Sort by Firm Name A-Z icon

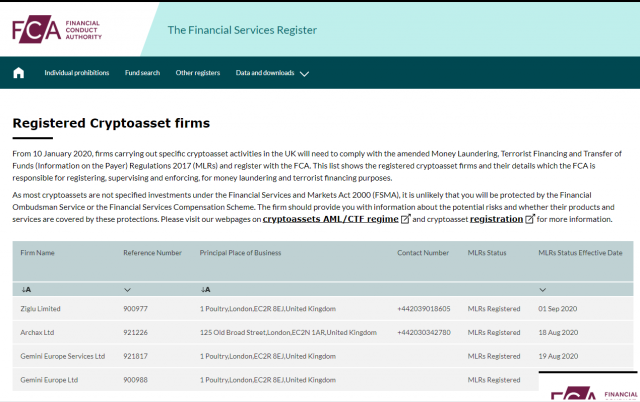[25, 289]
